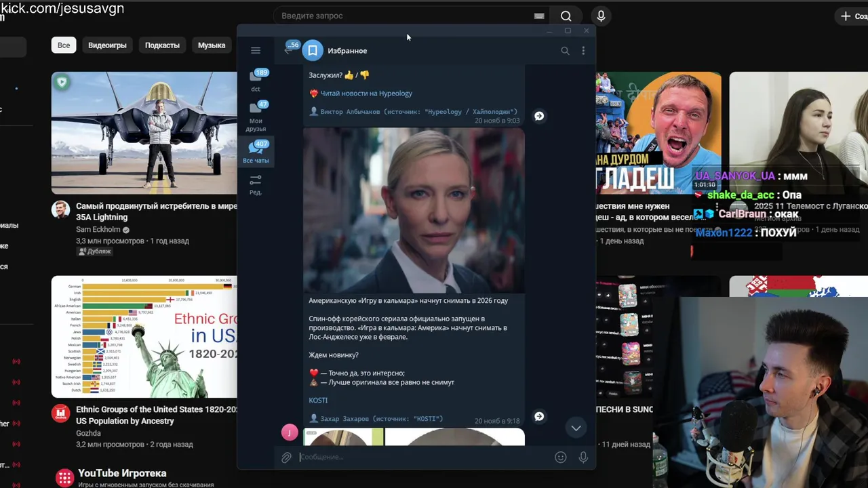This screenshot has width=868, height=488.
Task: Open the Cate Blanchett post image
Action: click(x=414, y=210)
